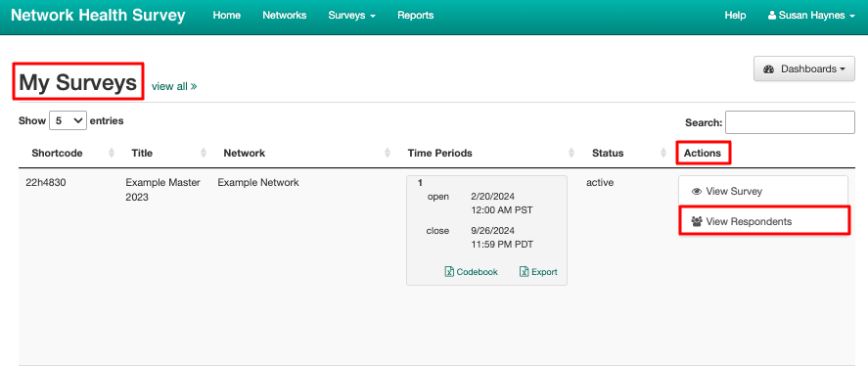868x366 pixels.
Task: Sort Network column with its arrow icon
Action: 388,153
